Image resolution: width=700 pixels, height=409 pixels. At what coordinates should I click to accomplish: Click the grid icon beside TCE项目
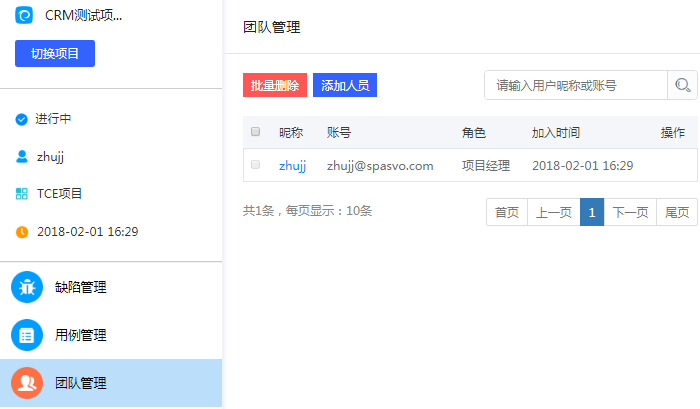pyautogui.click(x=22, y=194)
